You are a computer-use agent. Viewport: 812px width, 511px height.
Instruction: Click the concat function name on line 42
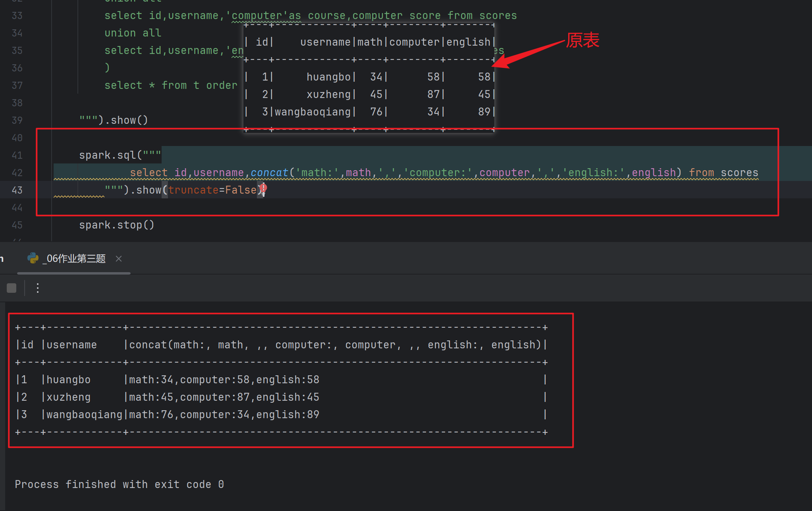[x=269, y=173]
